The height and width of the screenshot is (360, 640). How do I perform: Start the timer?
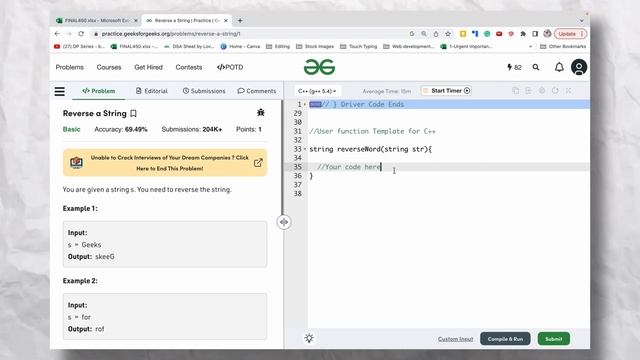tap(447, 91)
